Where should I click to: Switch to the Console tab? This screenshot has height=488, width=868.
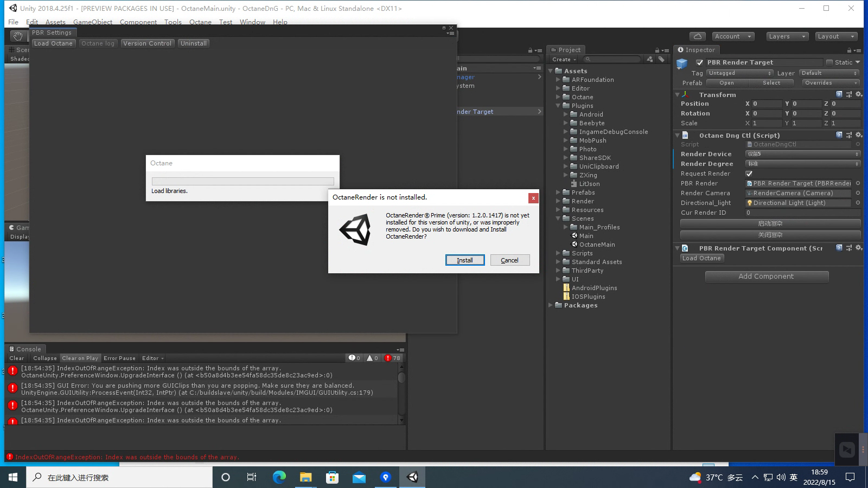[x=25, y=349]
